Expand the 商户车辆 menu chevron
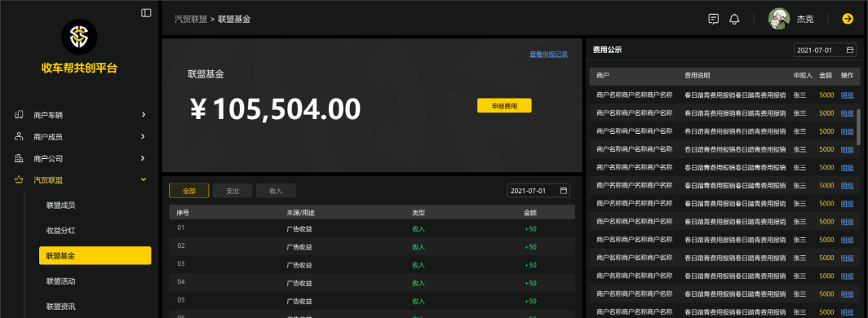 point(144,115)
